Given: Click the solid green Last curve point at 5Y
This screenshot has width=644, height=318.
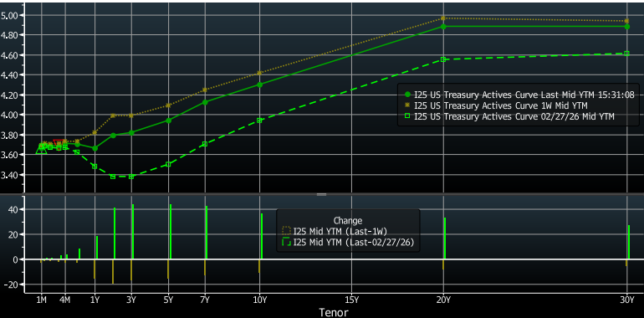Looking at the screenshot, I should point(168,121).
